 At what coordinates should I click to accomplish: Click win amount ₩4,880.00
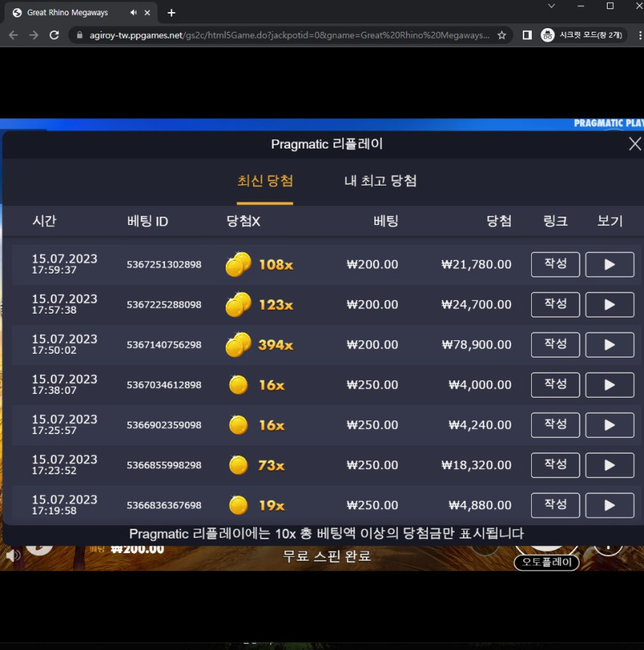tap(480, 505)
